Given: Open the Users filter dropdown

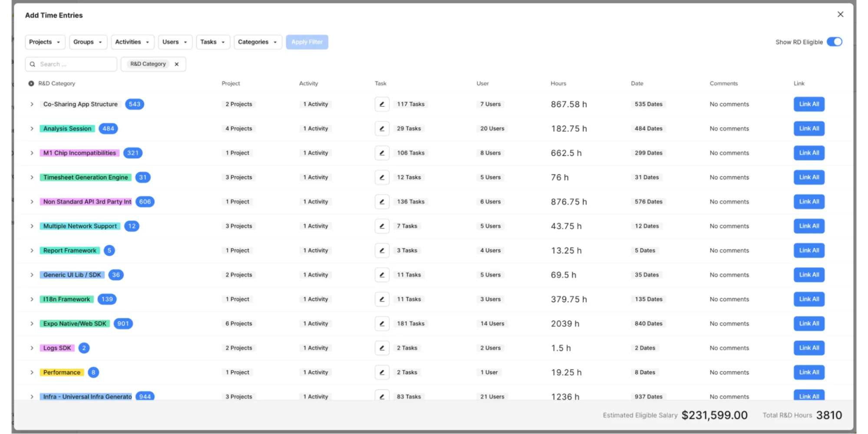Looking at the screenshot, I should [x=175, y=42].
